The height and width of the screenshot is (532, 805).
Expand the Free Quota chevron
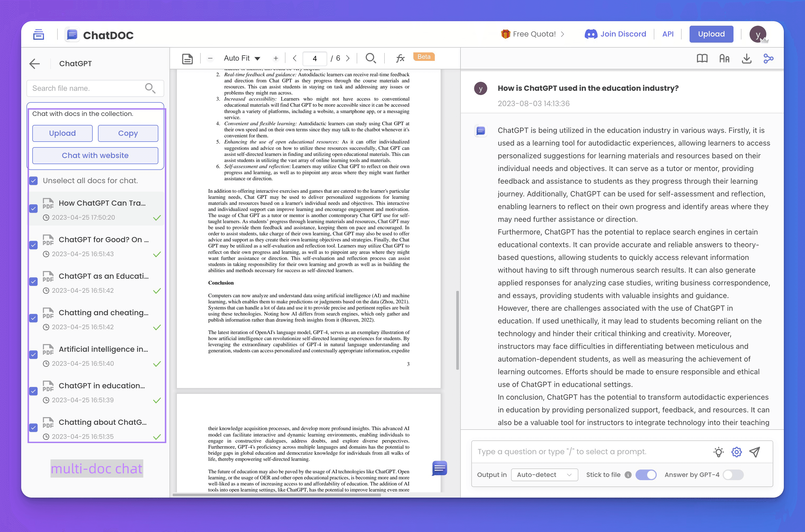tap(563, 34)
